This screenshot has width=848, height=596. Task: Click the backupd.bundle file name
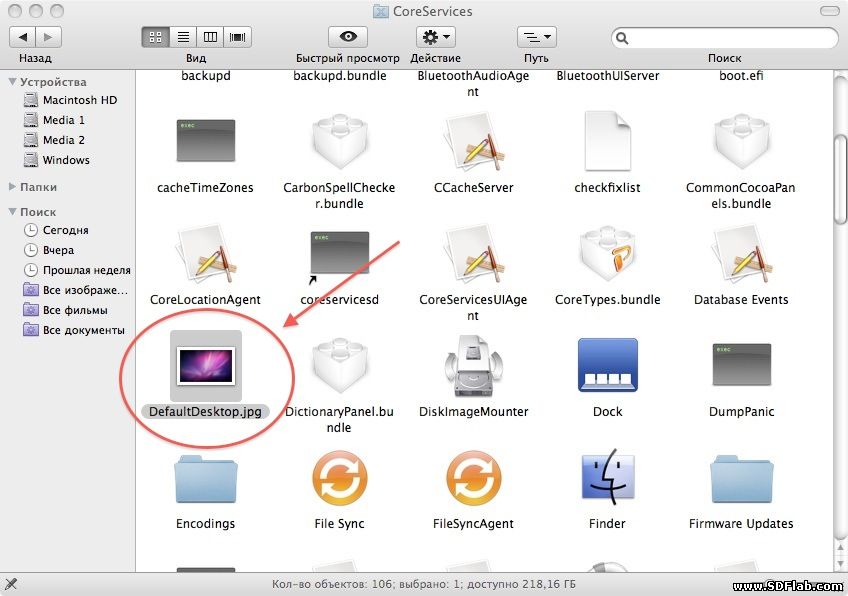pyautogui.click(x=340, y=76)
